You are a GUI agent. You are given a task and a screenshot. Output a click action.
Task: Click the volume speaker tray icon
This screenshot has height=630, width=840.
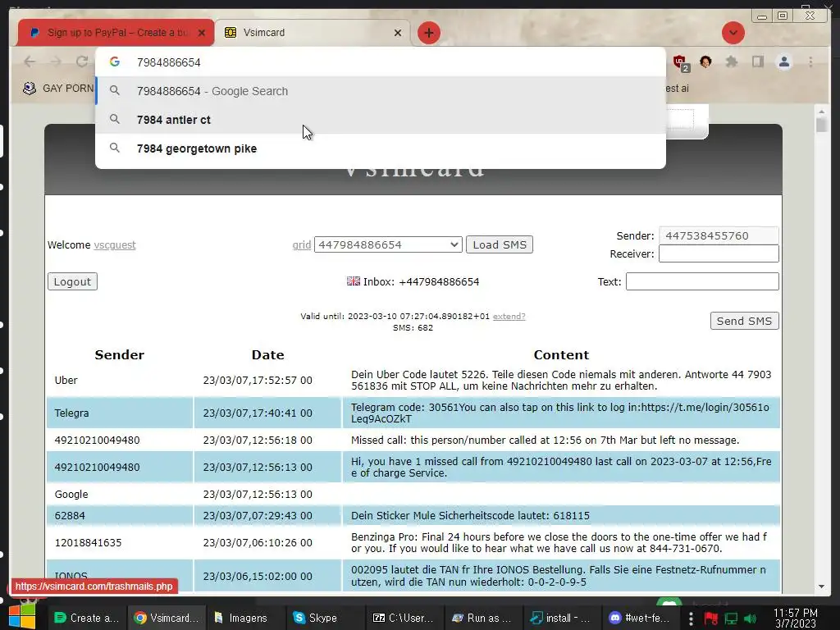click(x=750, y=619)
